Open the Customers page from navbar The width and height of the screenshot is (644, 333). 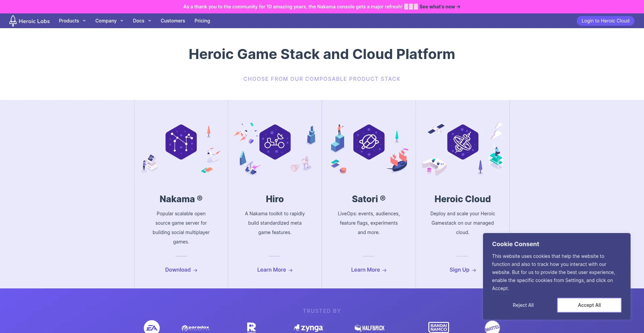click(173, 21)
